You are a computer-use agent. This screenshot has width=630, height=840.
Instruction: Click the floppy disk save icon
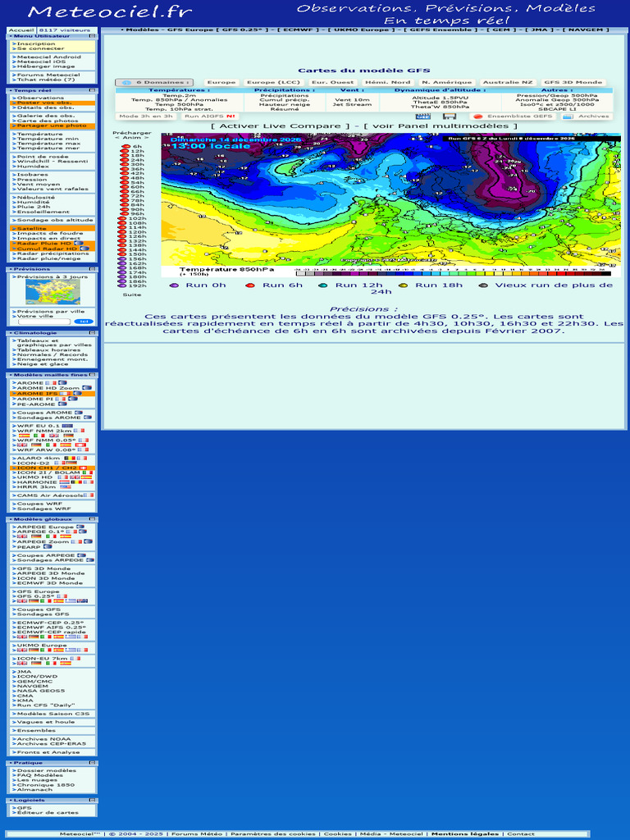[450, 116]
